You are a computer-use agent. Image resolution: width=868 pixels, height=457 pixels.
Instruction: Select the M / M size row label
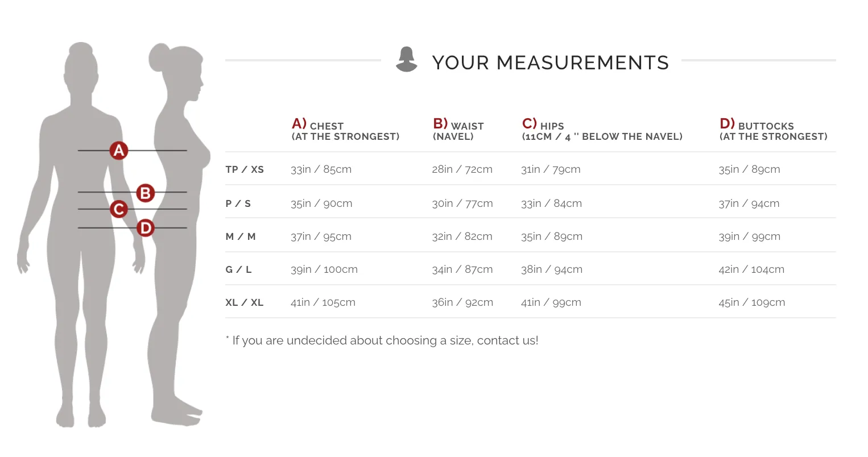tap(241, 236)
